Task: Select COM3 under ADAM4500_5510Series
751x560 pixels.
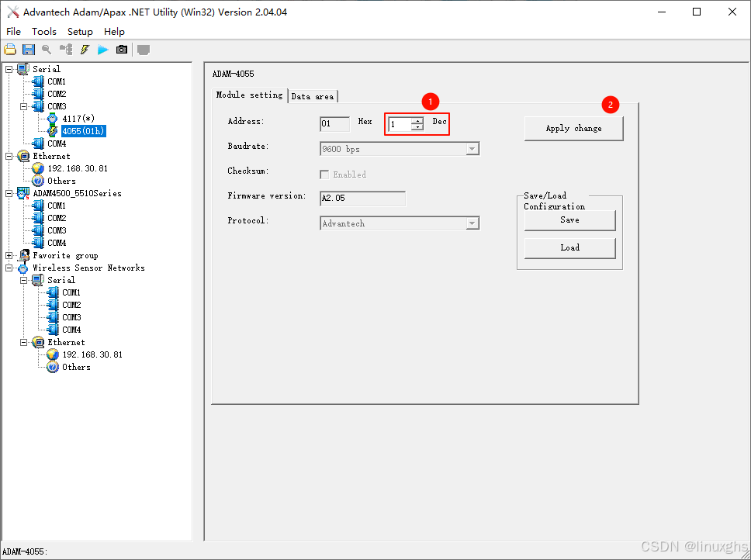Action: pyautogui.click(x=57, y=230)
